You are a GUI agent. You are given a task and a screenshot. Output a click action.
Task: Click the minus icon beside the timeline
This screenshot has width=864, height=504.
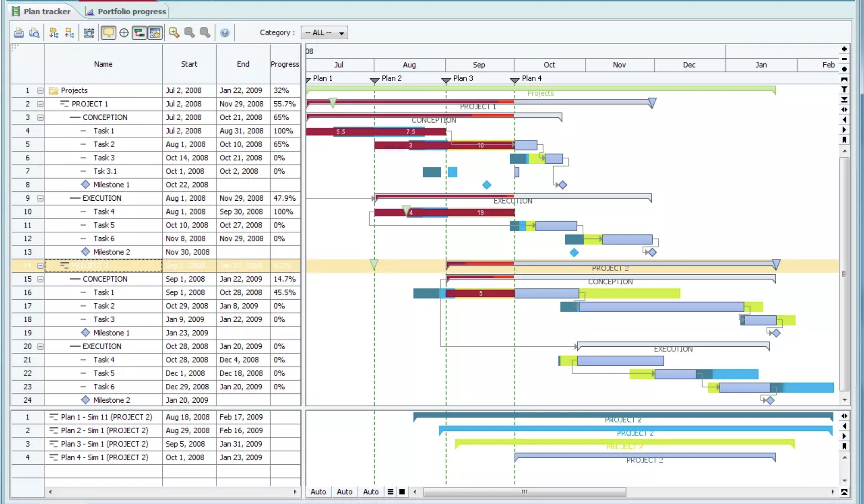(844, 59)
